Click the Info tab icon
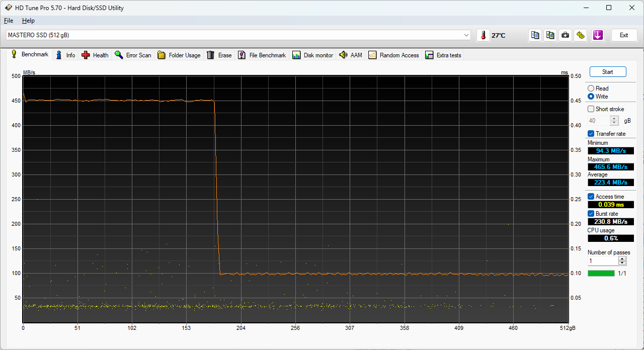Image resolution: width=644 pixels, height=350 pixels. (x=59, y=55)
